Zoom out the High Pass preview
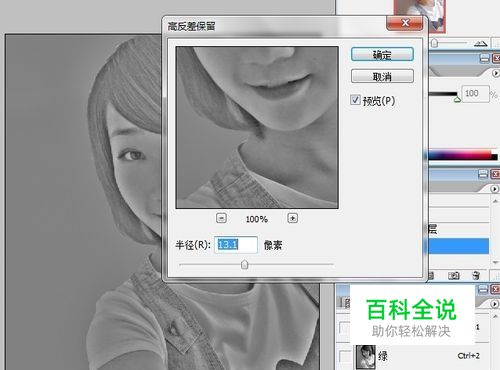Viewport: 500px width, 370px height. pyautogui.click(x=221, y=218)
